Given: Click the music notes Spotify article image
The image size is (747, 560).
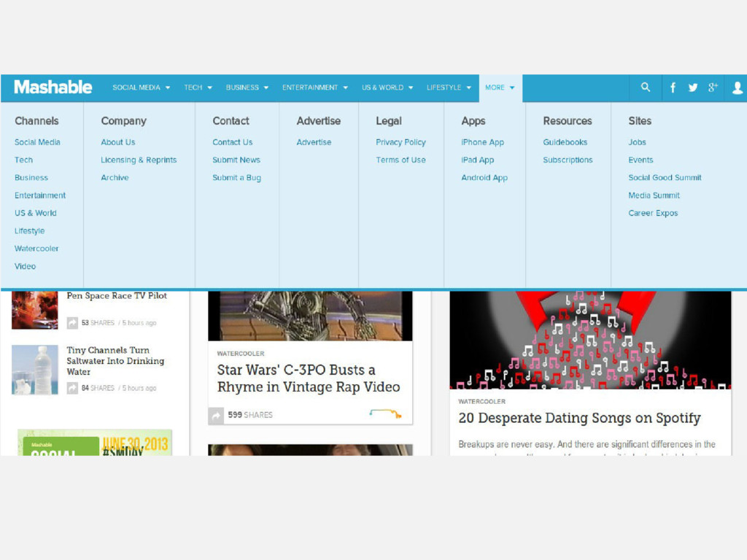Looking at the screenshot, I should pos(590,340).
